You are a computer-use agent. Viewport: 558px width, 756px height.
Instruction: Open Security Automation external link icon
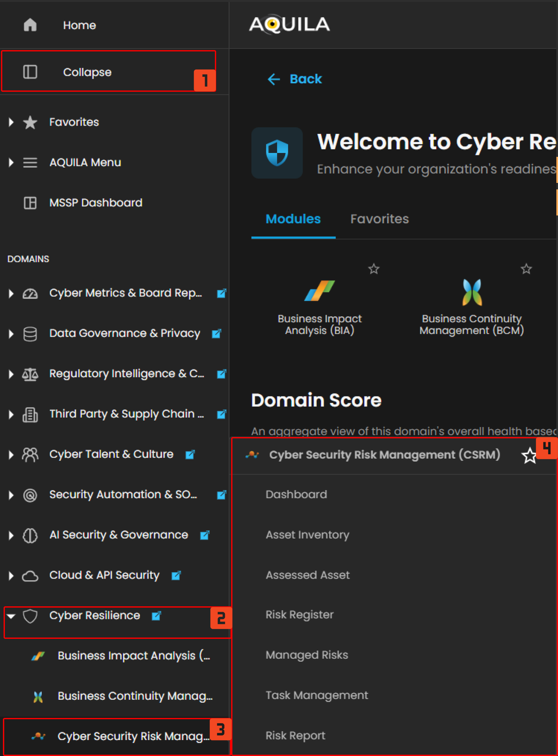click(222, 495)
